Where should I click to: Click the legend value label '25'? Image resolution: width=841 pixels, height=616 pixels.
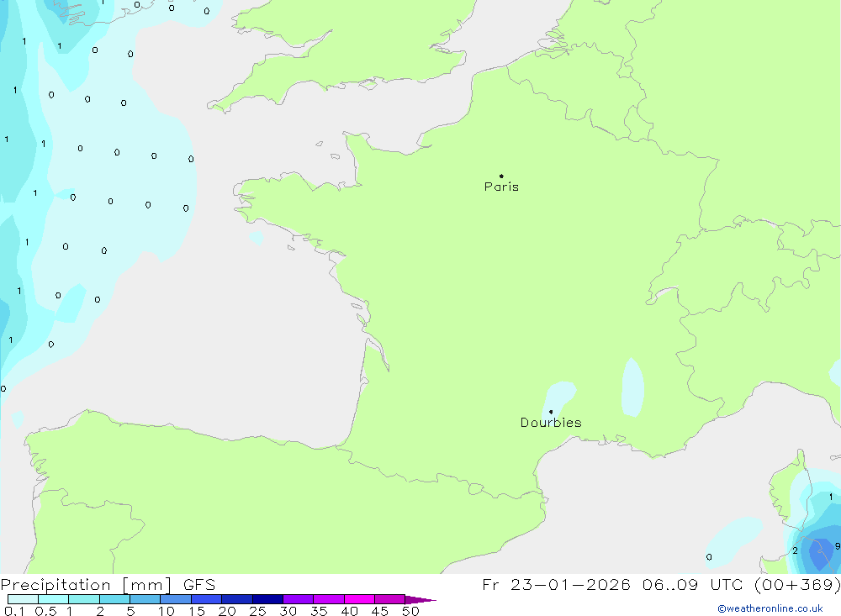[x=258, y=611]
